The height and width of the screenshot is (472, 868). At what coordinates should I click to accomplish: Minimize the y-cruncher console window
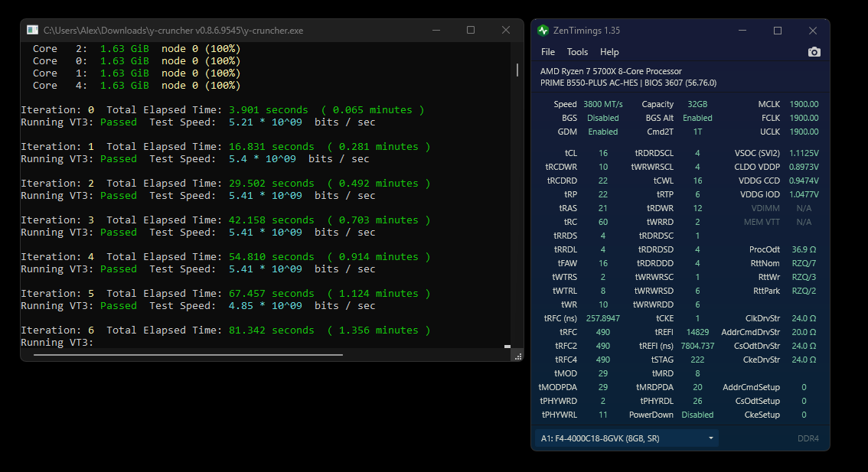(436, 30)
